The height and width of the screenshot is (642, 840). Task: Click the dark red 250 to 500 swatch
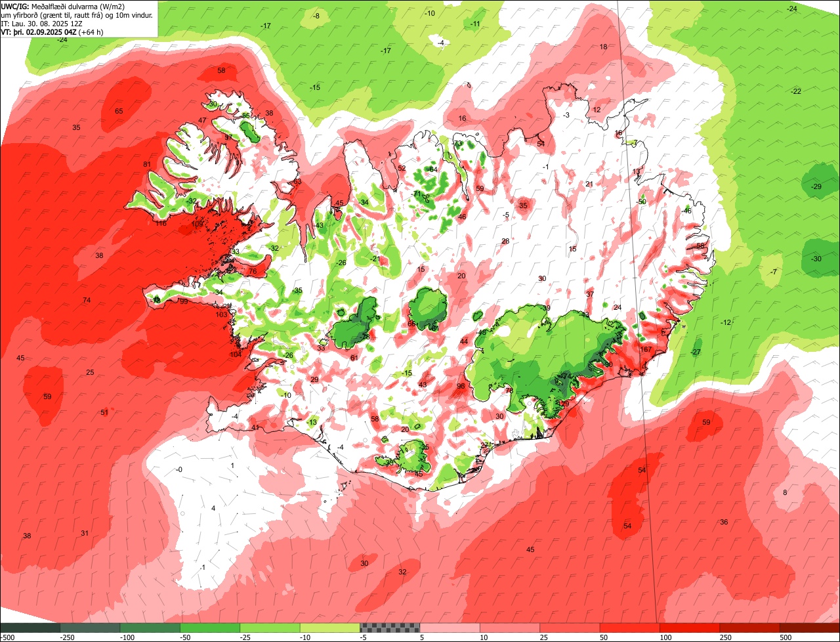(749, 627)
